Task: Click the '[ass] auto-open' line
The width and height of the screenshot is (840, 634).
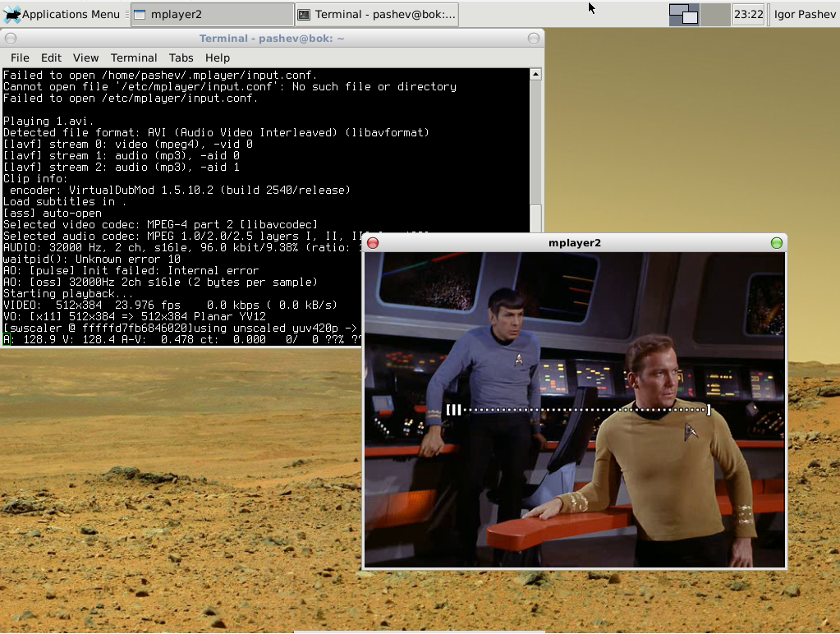Action: coord(53,214)
